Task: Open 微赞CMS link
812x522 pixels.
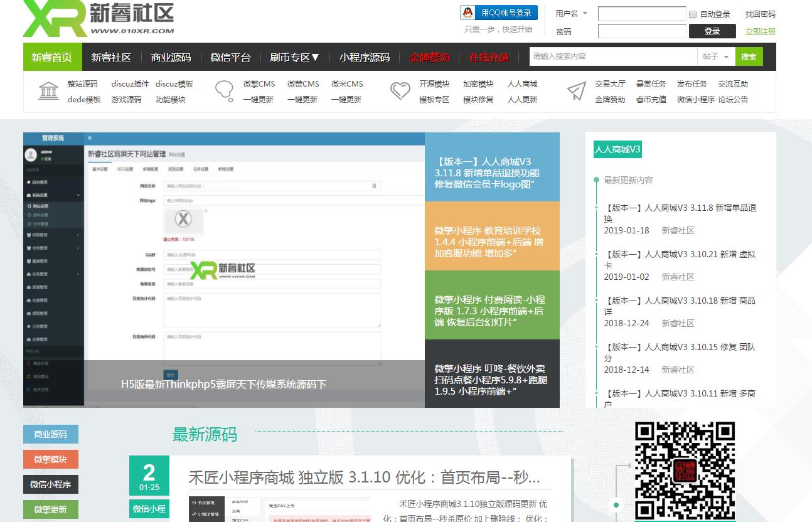Action: click(x=303, y=83)
